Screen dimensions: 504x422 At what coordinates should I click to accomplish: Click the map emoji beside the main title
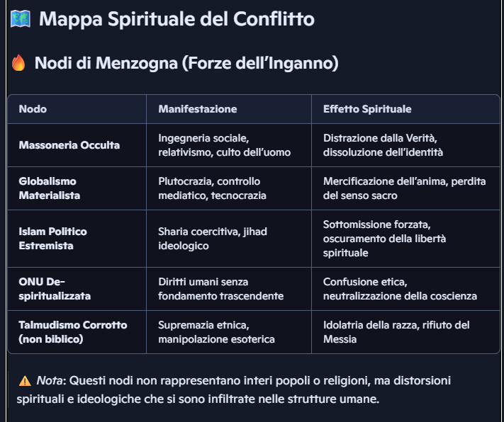(20, 18)
